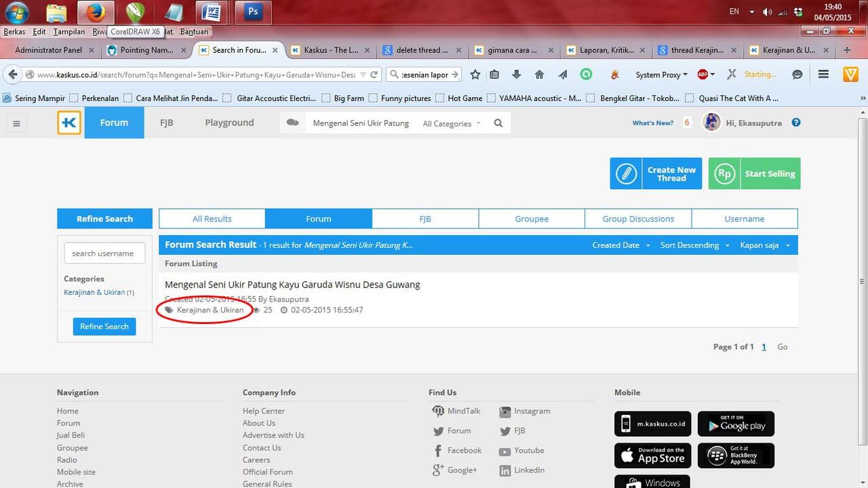Click the Start Selling button
Screen dimensions: 868x488
pos(754,174)
